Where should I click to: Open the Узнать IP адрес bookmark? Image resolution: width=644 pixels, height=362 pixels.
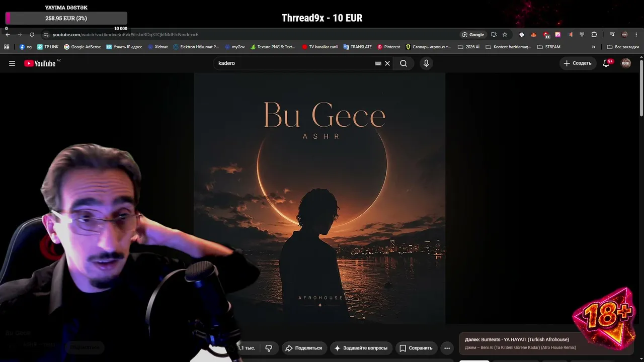[x=124, y=47]
